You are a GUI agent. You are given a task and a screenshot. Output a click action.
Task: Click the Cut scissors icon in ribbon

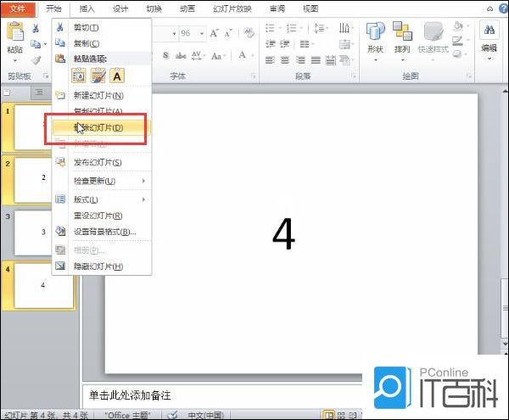(x=36, y=29)
